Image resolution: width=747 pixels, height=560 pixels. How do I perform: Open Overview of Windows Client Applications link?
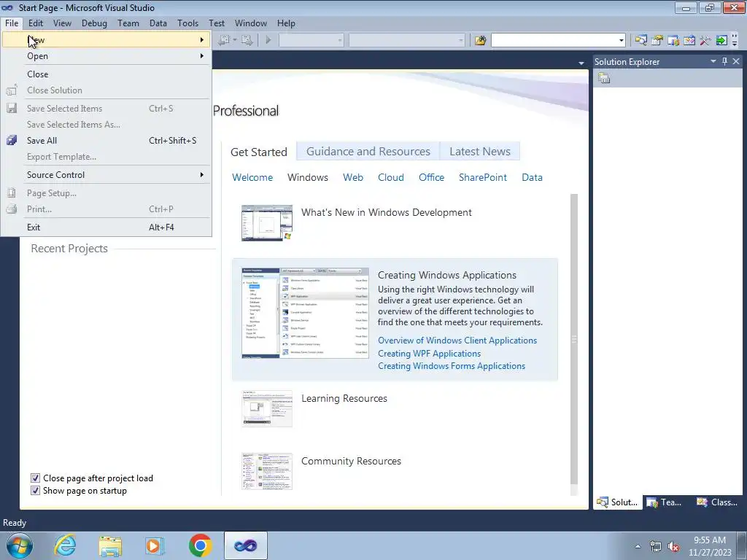(457, 341)
